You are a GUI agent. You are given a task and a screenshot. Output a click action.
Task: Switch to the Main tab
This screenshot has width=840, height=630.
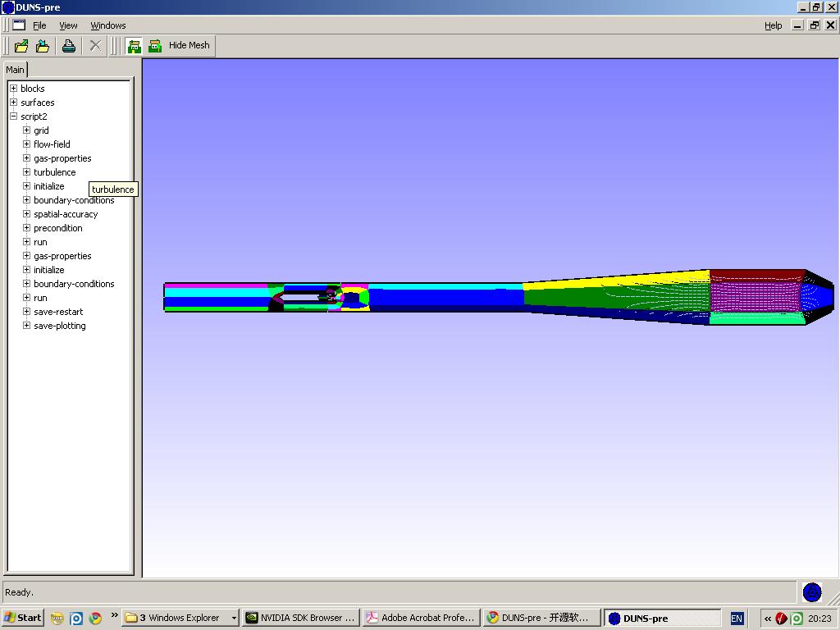point(16,70)
